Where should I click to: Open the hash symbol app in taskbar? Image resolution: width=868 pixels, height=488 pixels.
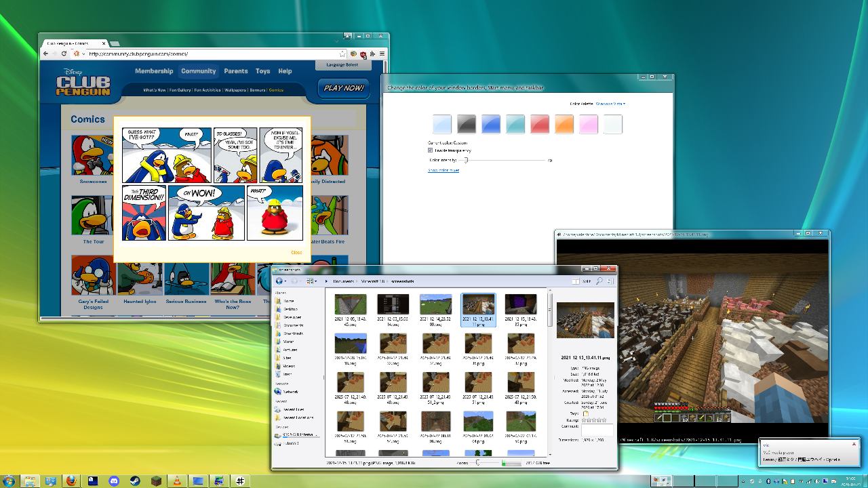point(239,481)
